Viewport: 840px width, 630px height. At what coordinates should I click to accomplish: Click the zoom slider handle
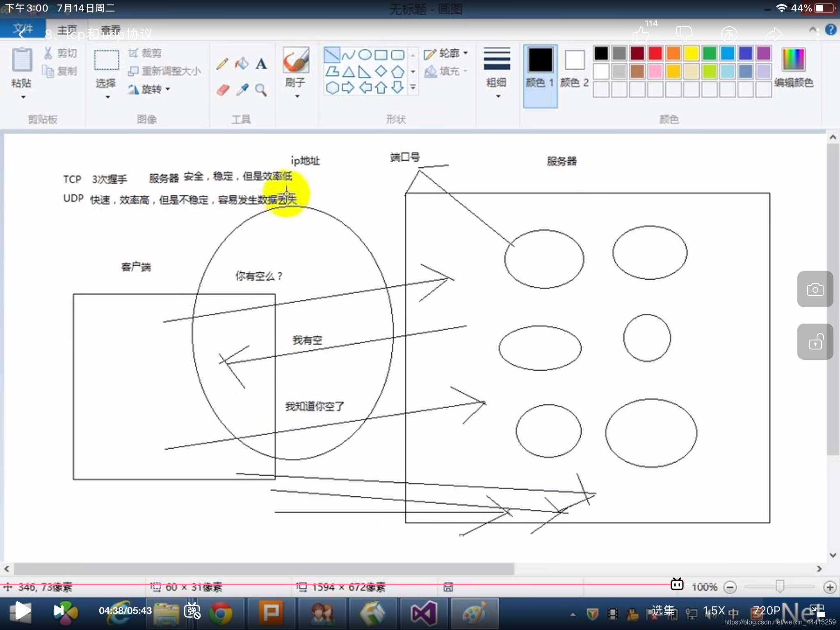(780, 587)
